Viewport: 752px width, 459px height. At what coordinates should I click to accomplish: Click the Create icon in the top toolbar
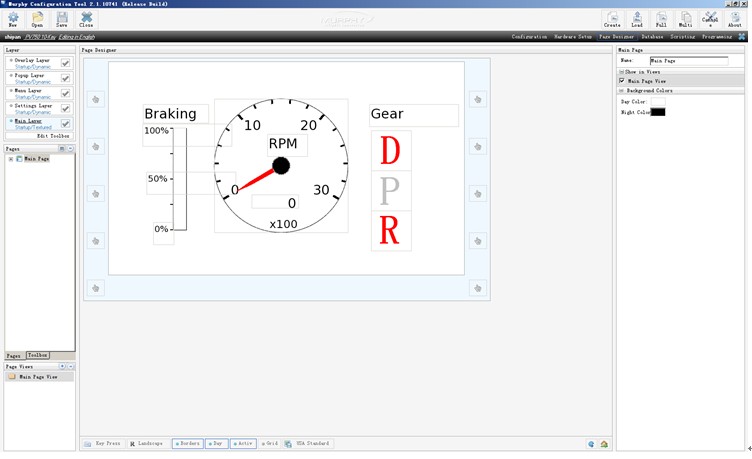(x=612, y=19)
